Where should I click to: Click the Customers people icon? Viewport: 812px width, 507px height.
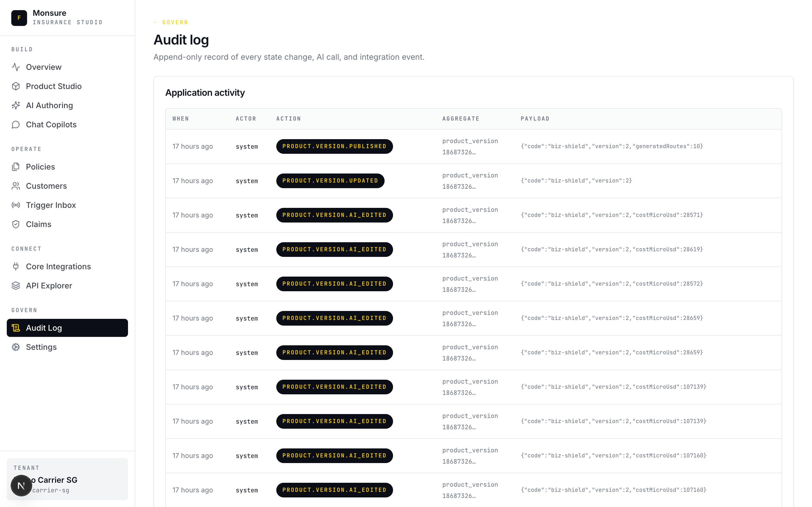(x=16, y=186)
